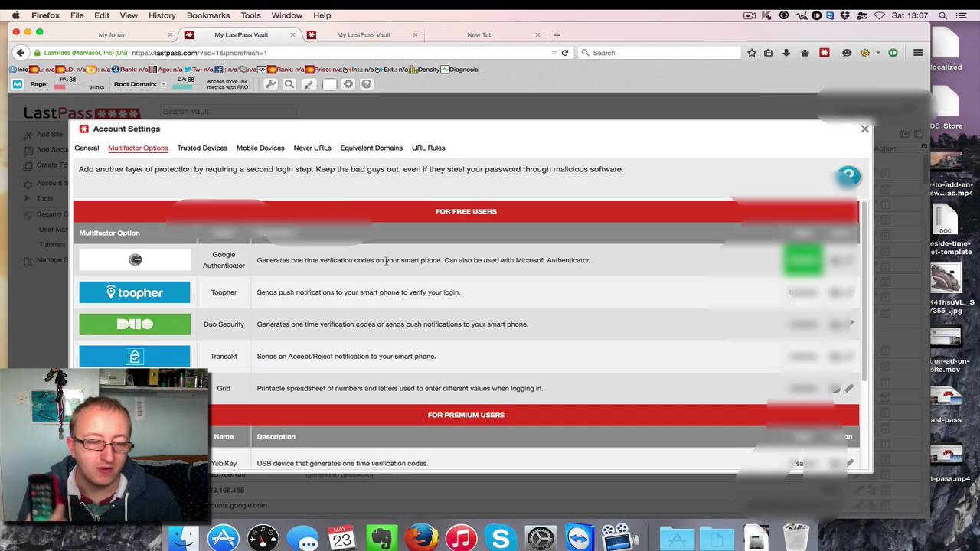This screenshot has width=980, height=551.
Task: Click the Transakt logo
Action: coord(135,356)
